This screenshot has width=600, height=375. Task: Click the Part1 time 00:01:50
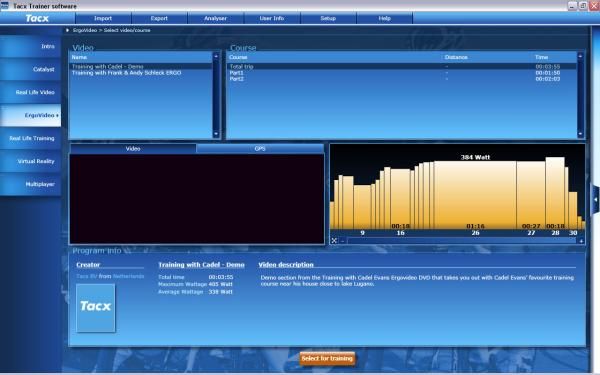(548, 73)
